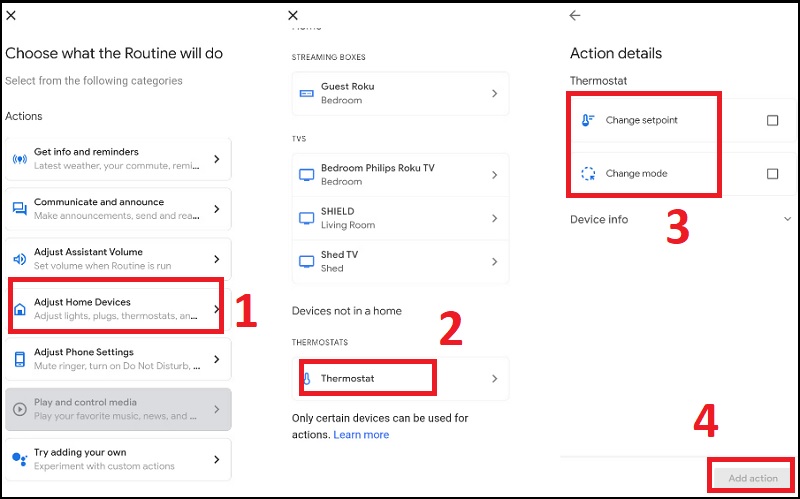Viewport: 800px width, 499px height.
Task: Click the Add action button
Action: (753, 478)
